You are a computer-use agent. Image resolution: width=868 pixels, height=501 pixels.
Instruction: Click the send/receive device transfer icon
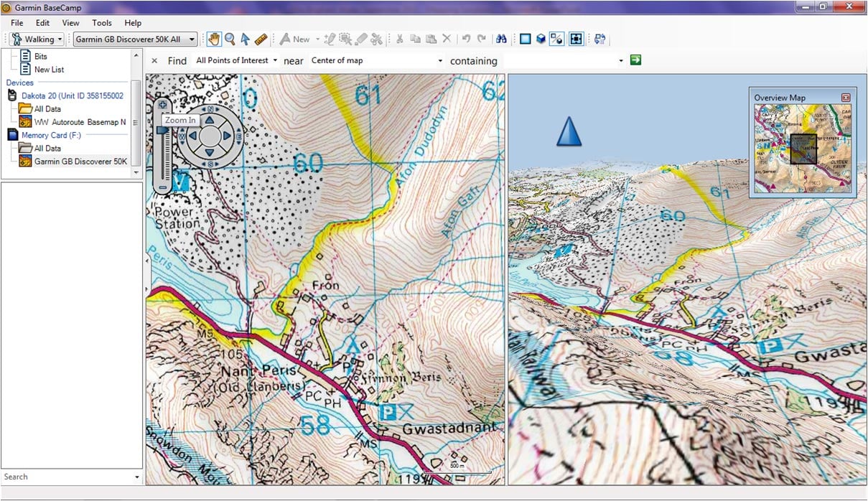[600, 39]
